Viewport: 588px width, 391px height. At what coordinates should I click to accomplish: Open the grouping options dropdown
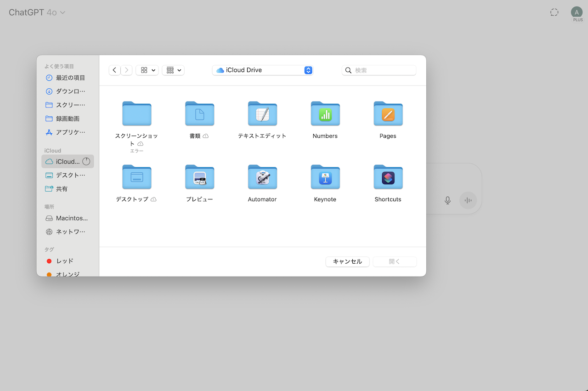coord(173,70)
